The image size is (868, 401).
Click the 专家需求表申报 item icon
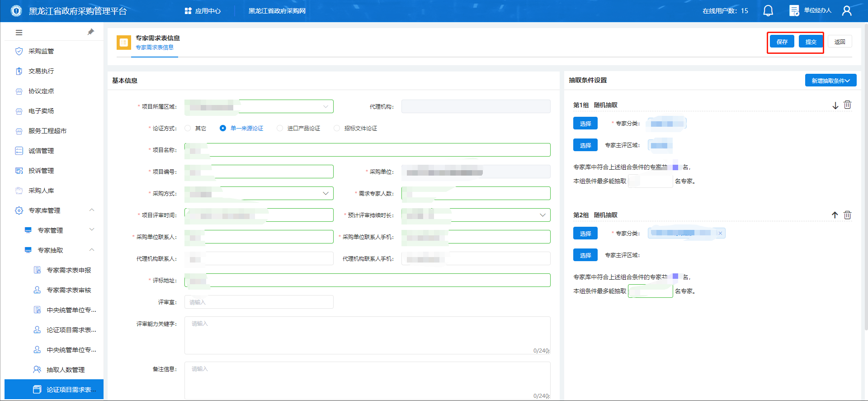(38, 270)
